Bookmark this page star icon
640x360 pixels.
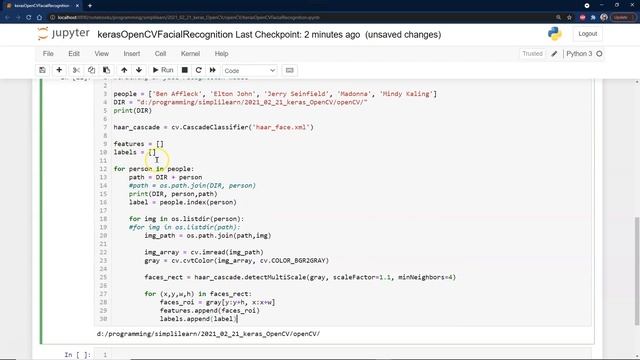click(x=569, y=18)
